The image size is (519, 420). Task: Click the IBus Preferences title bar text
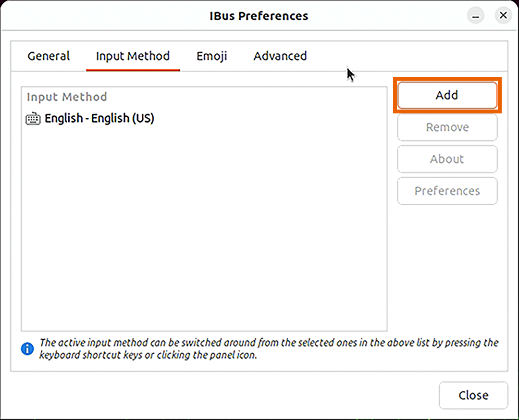point(259,16)
